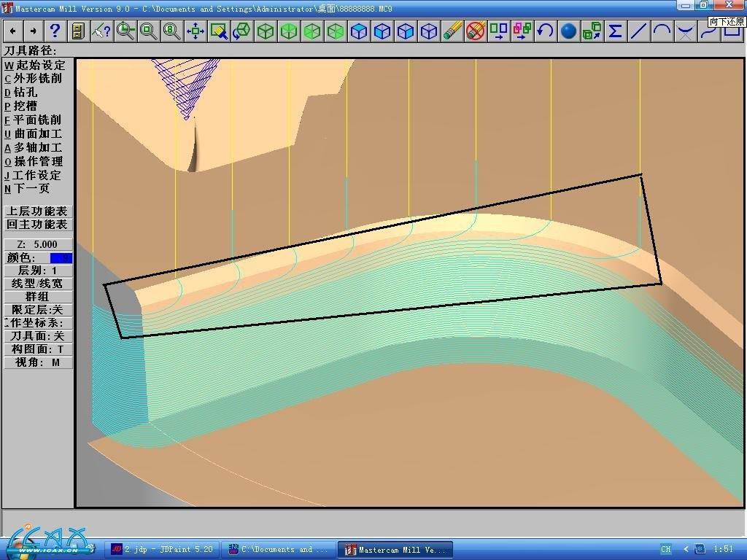747x560 pixels.
Task: Choose 平面铣削 face menu item
Action: tap(33, 120)
